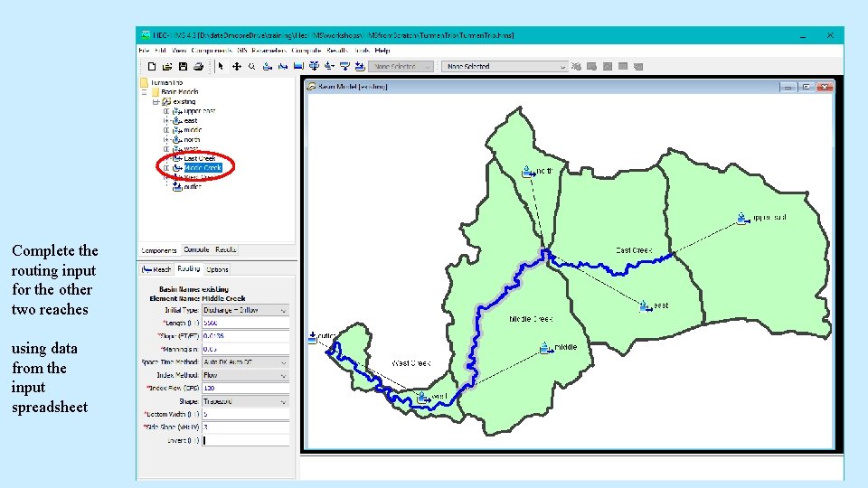Click the compute run toolbar icon
The width and height of the screenshot is (868, 488).
pyautogui.click(x=576, y=66)
